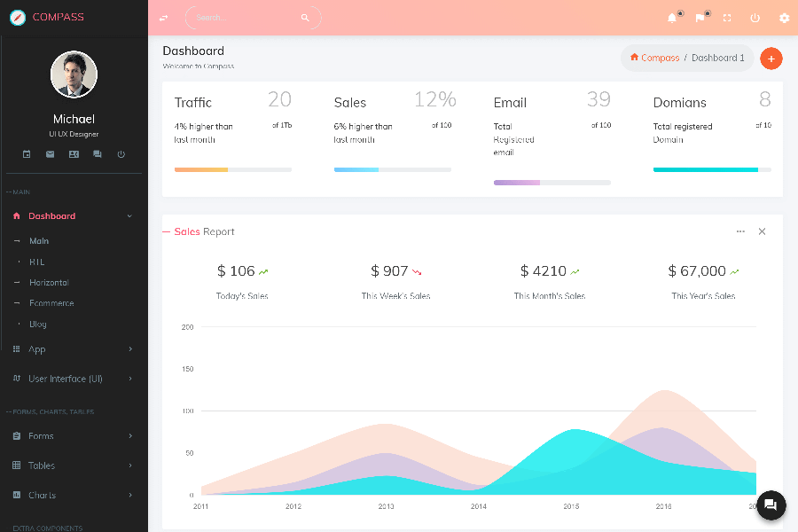
Task: Click the contact card icon under profile
Action: (74, 154)
